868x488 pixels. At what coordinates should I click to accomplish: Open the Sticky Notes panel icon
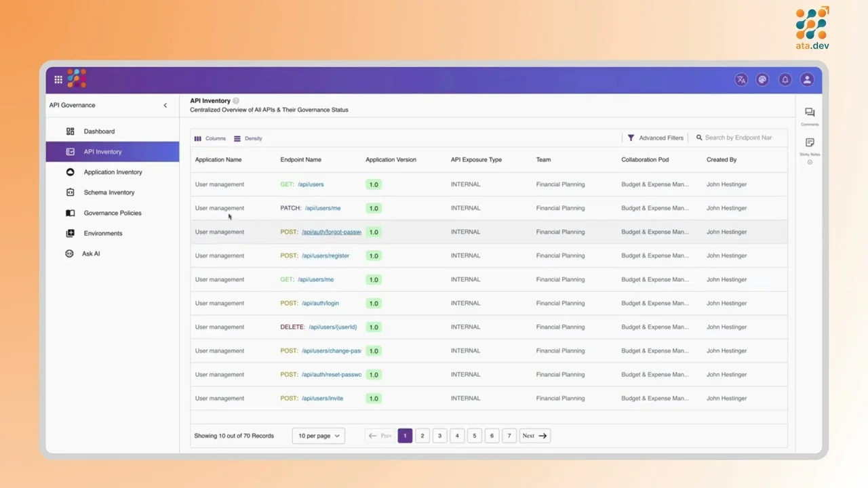coord(809,142)
